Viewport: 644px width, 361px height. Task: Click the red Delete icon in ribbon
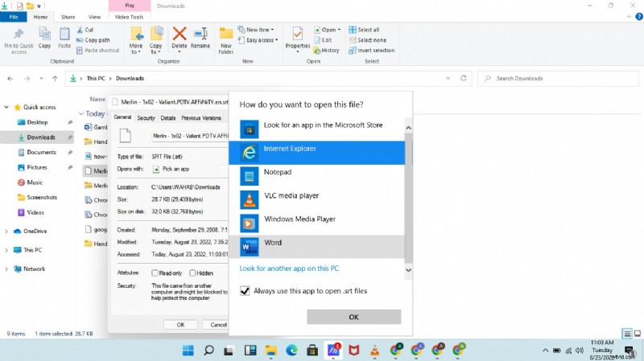point(180,39)
